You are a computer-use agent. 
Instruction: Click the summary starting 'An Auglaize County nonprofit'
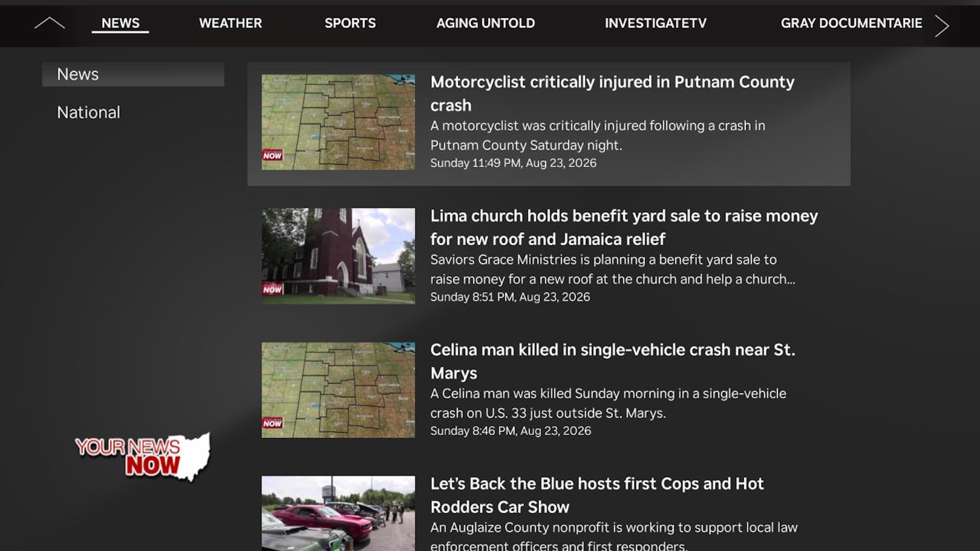point(614,536)
